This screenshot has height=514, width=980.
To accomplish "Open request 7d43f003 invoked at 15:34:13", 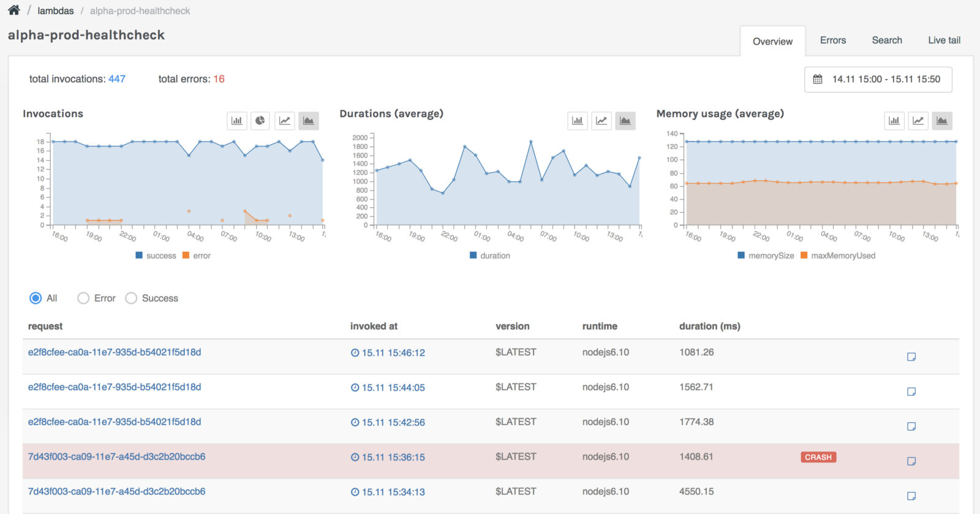I will (x=116, y=491).
